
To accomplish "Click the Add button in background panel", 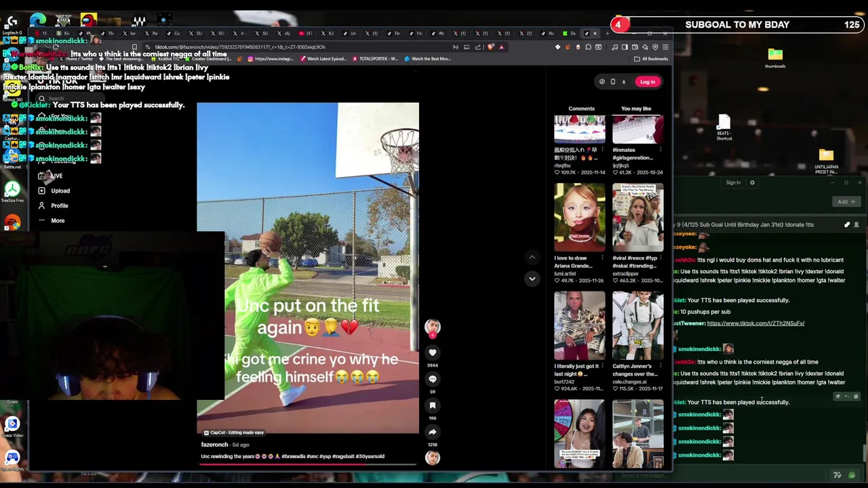I will click(x=845, y=201).
